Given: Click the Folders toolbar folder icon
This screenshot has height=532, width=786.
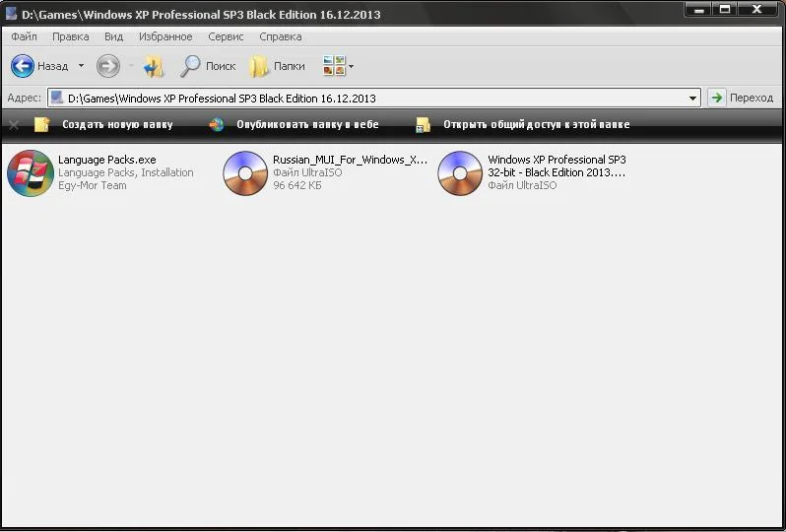Looking at the screenshot, I should point(259,66).
